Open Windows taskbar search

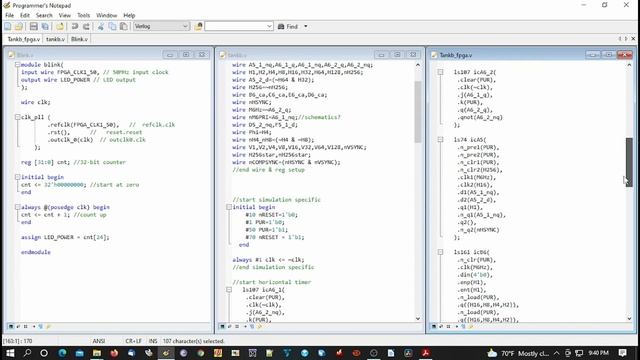coord(27,353)
